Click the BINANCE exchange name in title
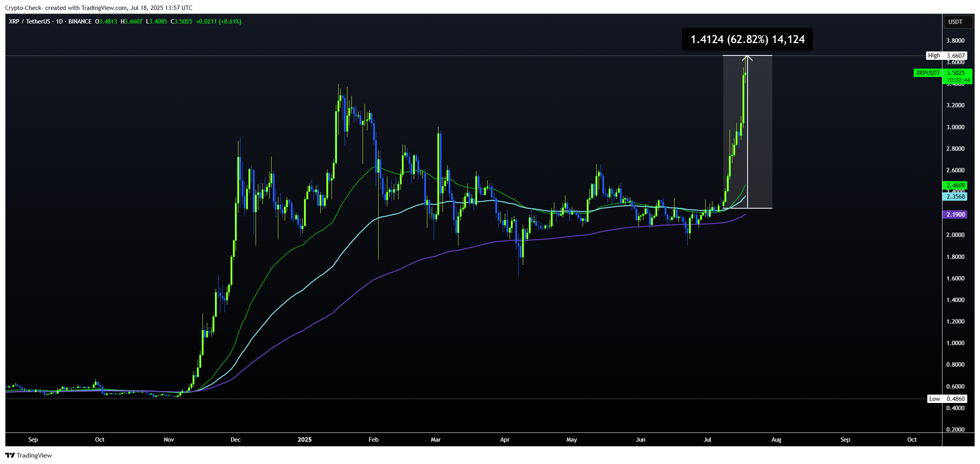The image size is (980, 464). (x=80, y=22)
